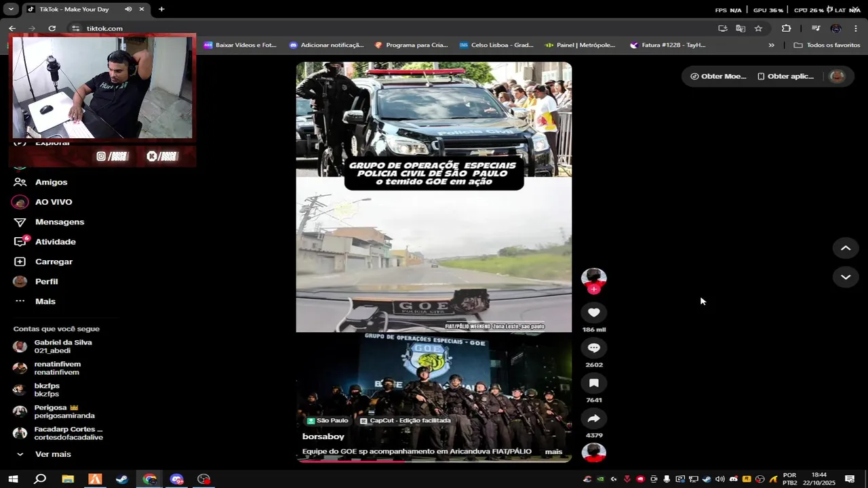
Task: Open Steam from the taskbar
Action: pos(122,479)
